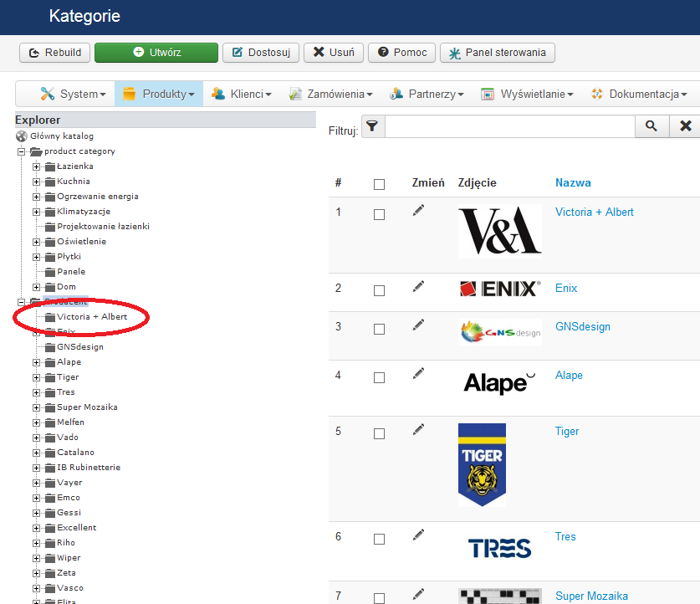Image resolution: width=700 pixels, height=604 pixels.
Task: Select Victoria + Albert in the Explorer tree
Action: pyautogui.click(x=92, y=316)
